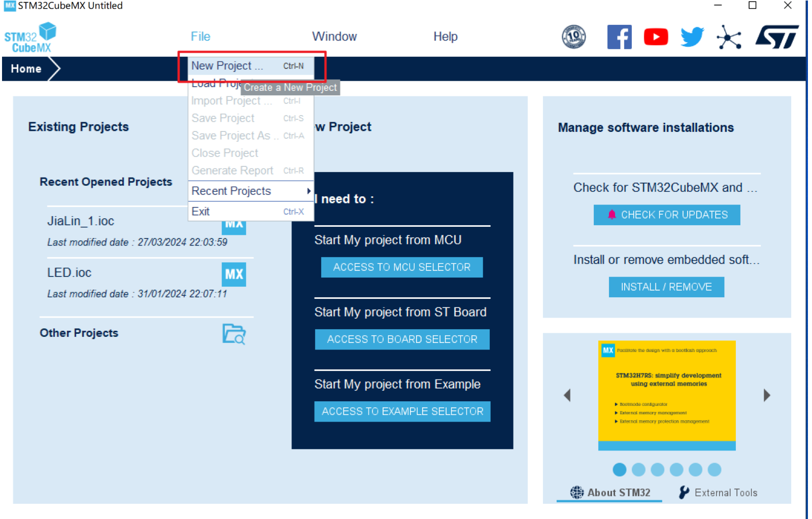Click ACCESS TO MCU SELECTOR button
812x519 pixels.
pos(402,267)
